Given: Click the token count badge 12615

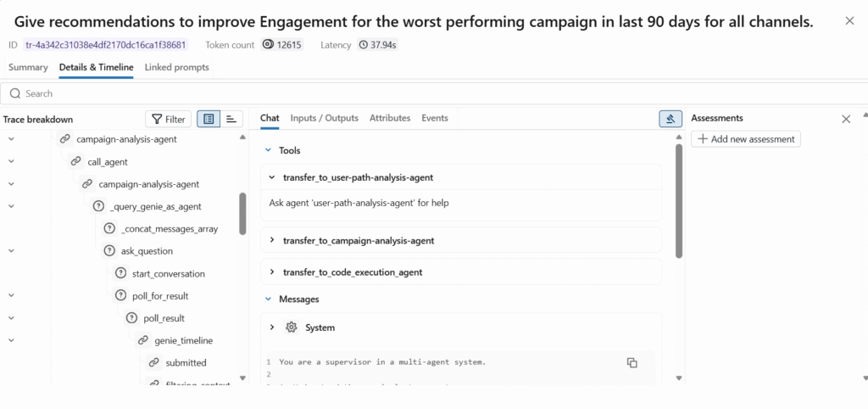Looking at the screenshot, I should coord(281,45).
